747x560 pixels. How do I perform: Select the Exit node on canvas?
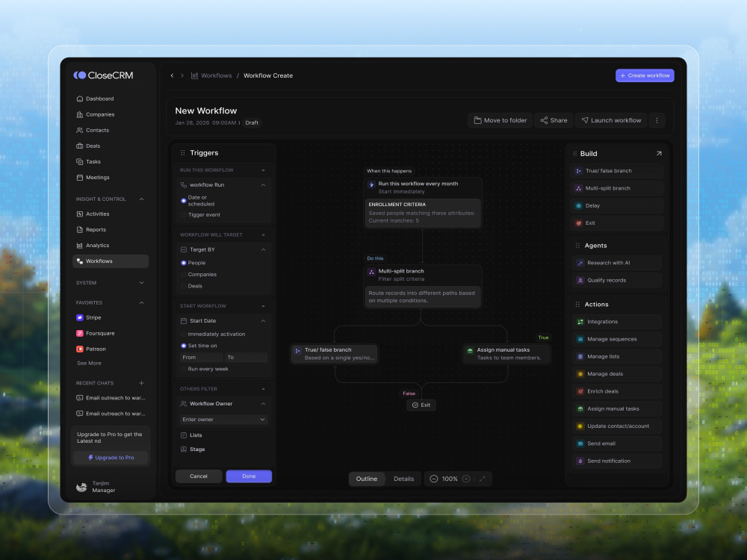point(421,405)
